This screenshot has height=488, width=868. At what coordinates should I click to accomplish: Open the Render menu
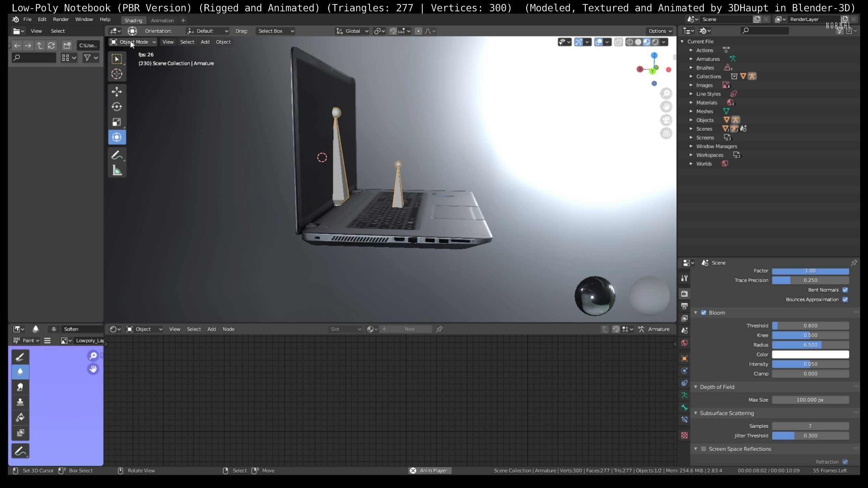(x=61, y=19)
